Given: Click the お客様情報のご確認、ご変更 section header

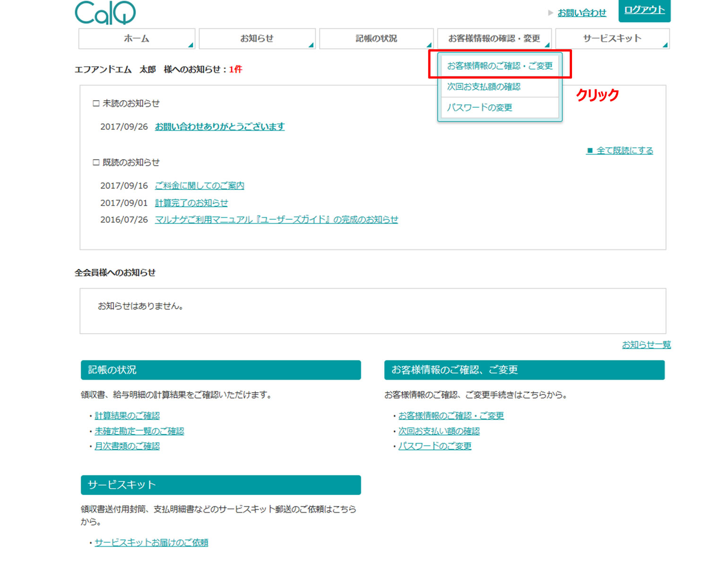Looking at the screenshot, I should point(524,370).
